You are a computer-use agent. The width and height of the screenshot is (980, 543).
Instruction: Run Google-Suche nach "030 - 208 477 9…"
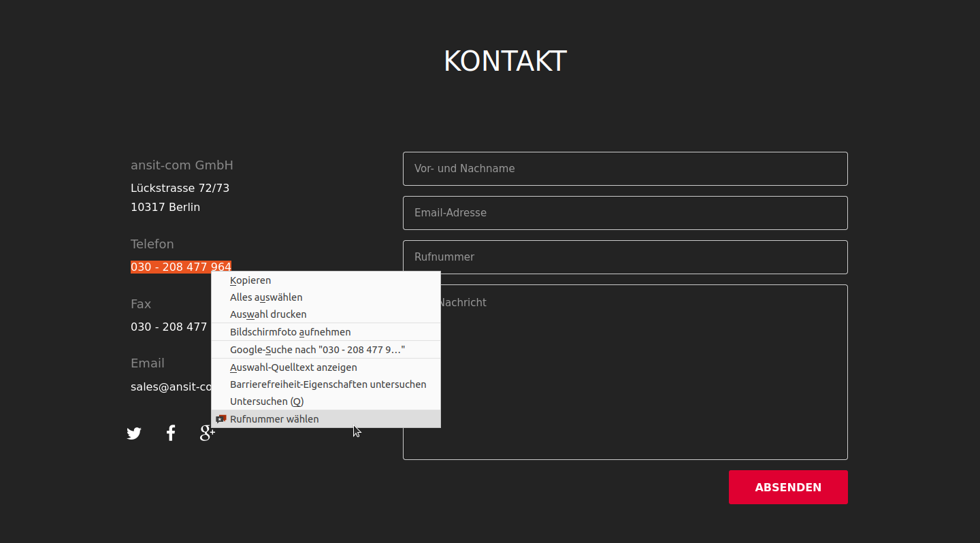click(317, 349)
